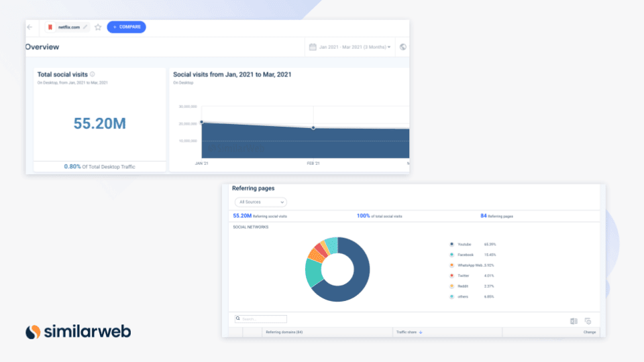Click the 0.80% Of Total Desktop Traffic text
Image resolution: width=644 pixels, height=362 pixels.
point(99,167)
